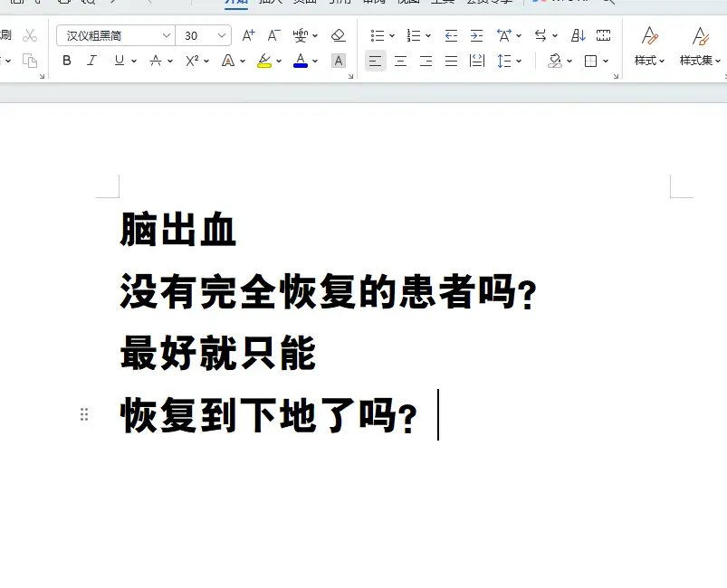727x588 pixels.
Task: Click the strikethrough icon
Action: pyautogui.click(x=156, y=61)
